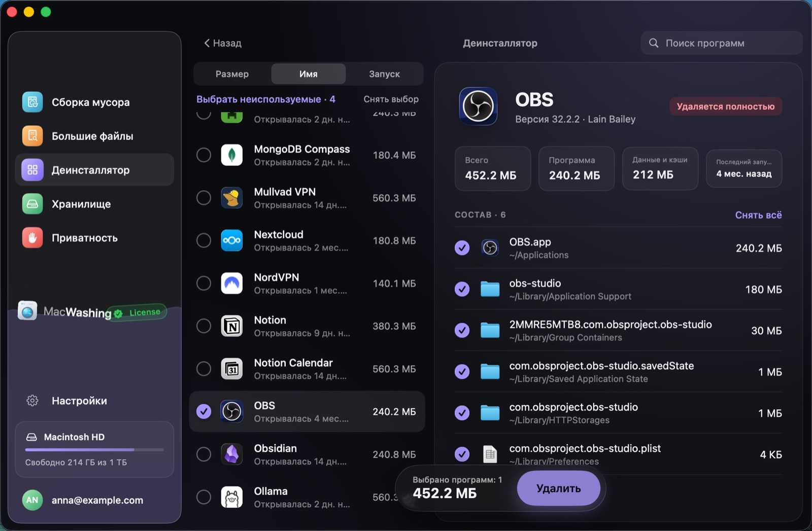Click Снять всё in components section
The image size is (812, 531).
click(x=758, y=215)
